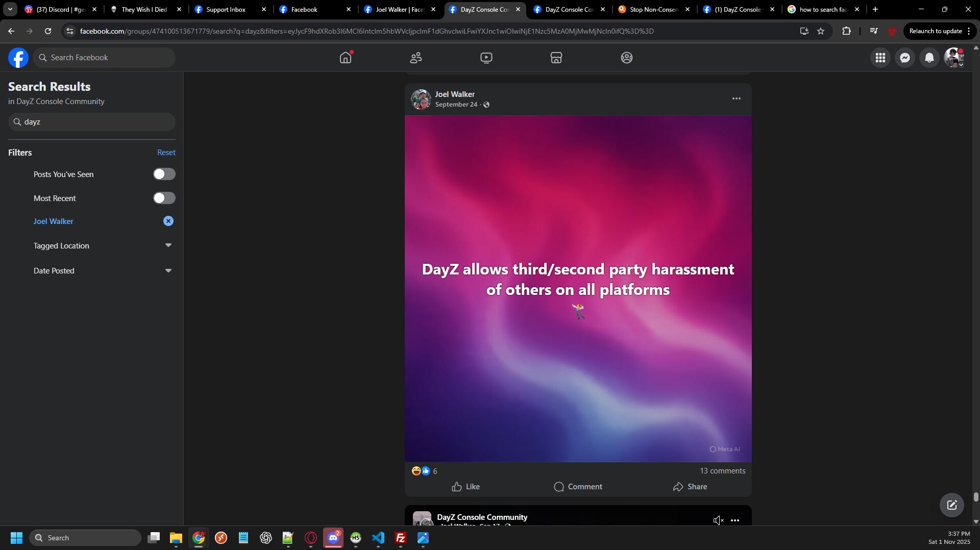Screen dimensions: 980x550
Task: Switch to the 'They Wish I Died' tab
Action: [x=145, y=10]
